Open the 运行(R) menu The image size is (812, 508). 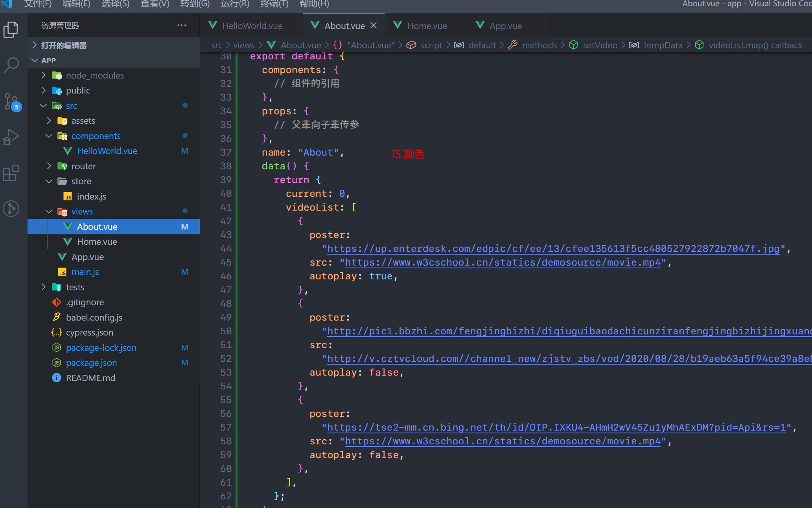tap(235, 4)
